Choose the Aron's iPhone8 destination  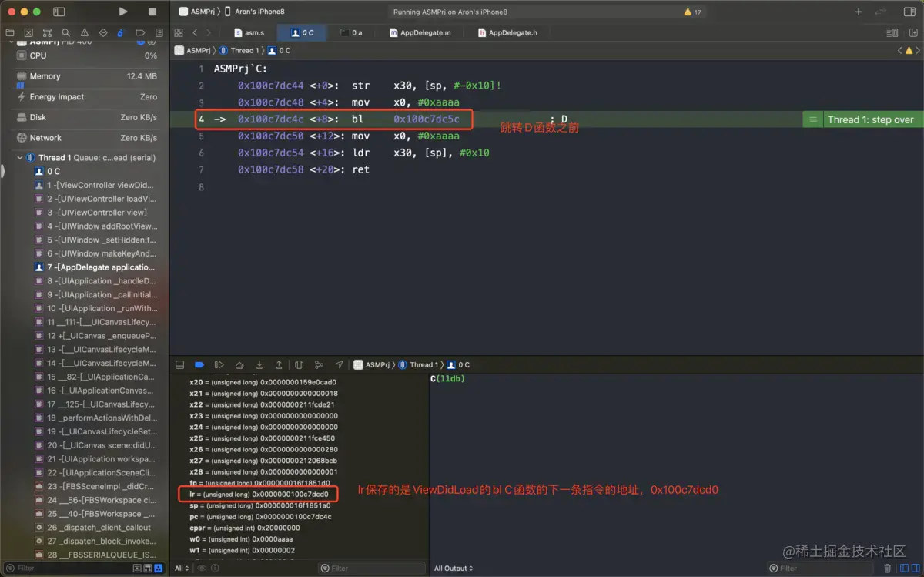point(255,12)
